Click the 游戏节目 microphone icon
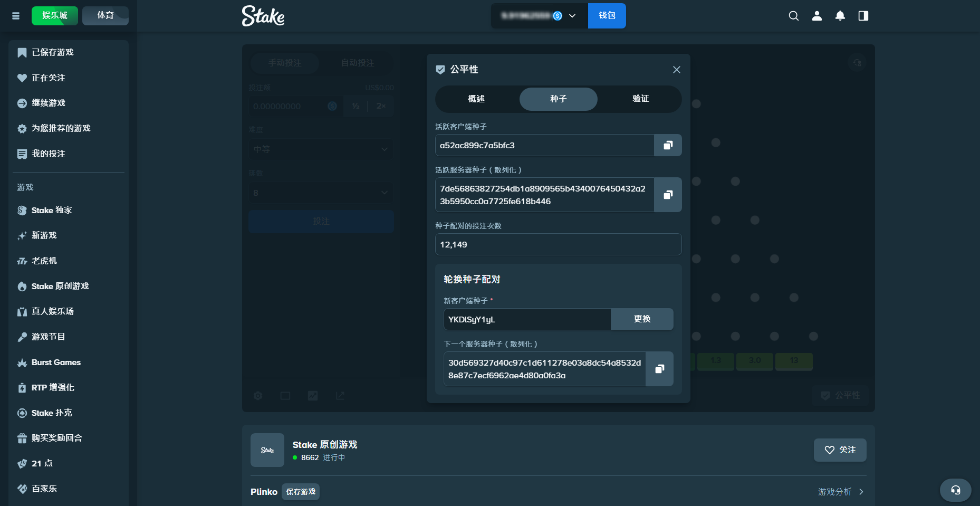 [x=22, y=337]
